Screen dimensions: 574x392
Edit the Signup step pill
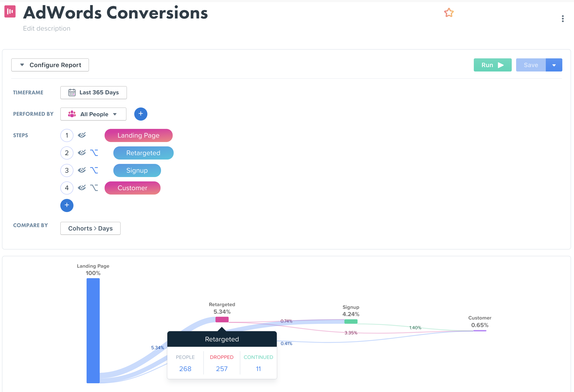point(137,170)
